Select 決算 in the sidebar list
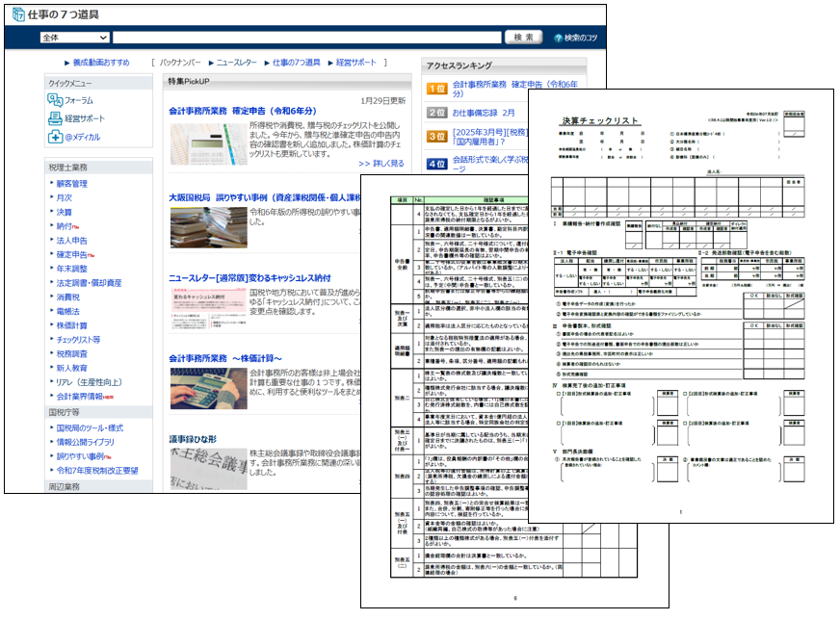The height and width of the screenshot is (620, 840). point(64,212)
